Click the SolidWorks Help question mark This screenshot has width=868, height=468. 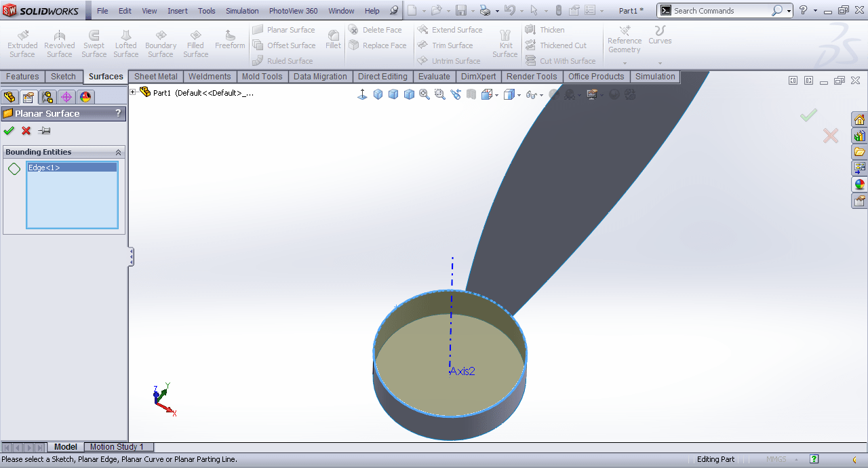click(x=803, y=10)
